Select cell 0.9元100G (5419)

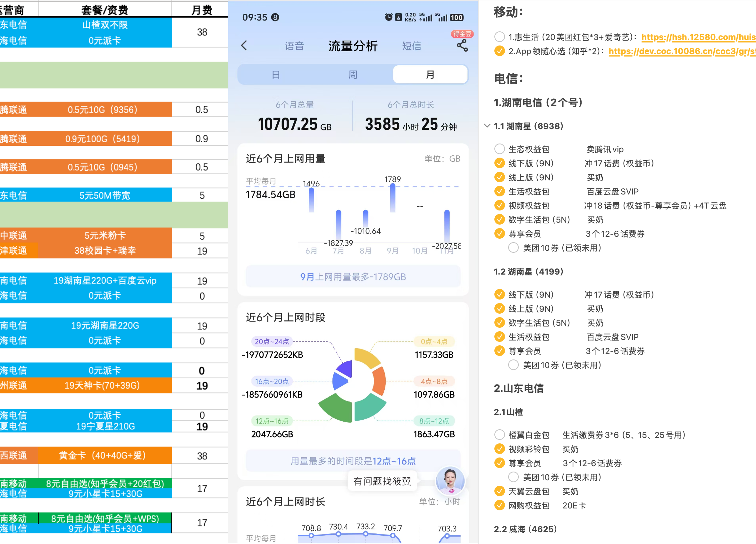tap(105, 139)
